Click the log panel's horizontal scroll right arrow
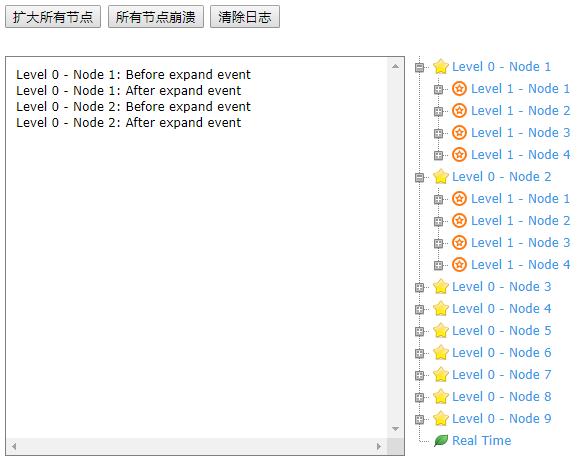 pos(379,446)
